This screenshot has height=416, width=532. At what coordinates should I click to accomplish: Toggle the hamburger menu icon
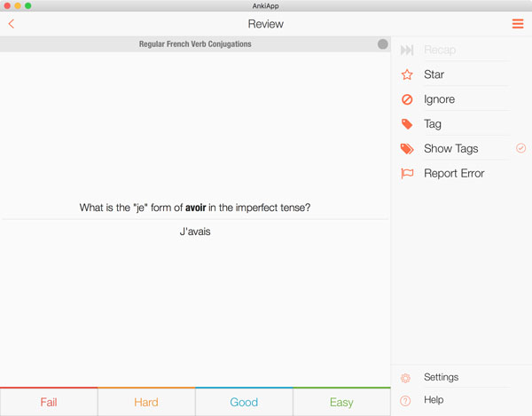518,24
